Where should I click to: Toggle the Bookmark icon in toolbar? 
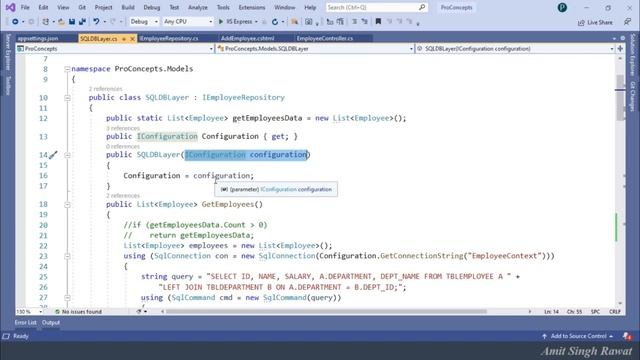point(378,22)
